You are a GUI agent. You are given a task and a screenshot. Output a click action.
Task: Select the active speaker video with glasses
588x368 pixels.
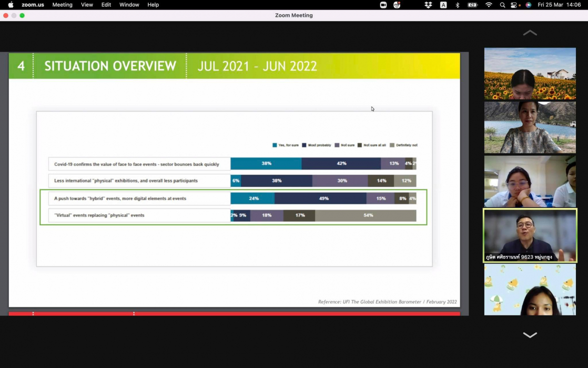click(530, 235)
